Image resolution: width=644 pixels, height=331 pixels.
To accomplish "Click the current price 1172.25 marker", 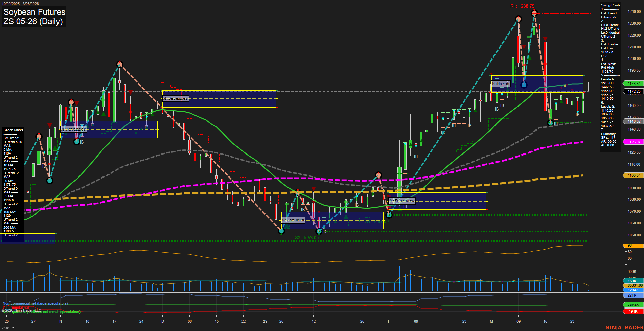I will point(634,91).
